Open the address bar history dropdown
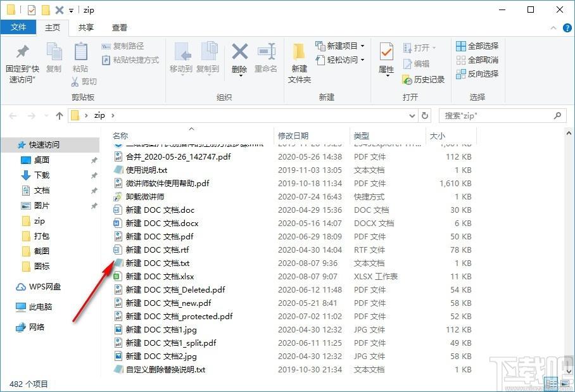 [412, 116]
